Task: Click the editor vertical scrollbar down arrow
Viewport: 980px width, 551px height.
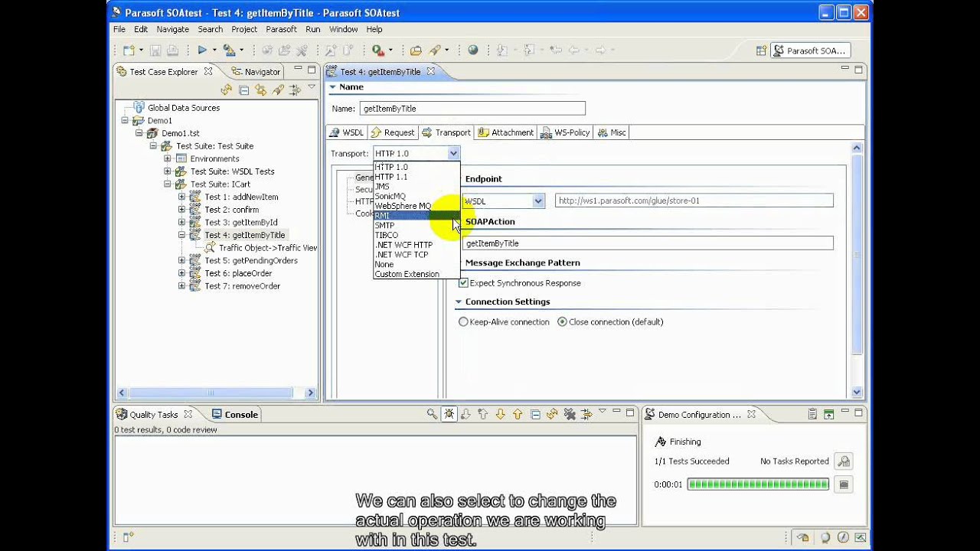Action: coord(857,392)
